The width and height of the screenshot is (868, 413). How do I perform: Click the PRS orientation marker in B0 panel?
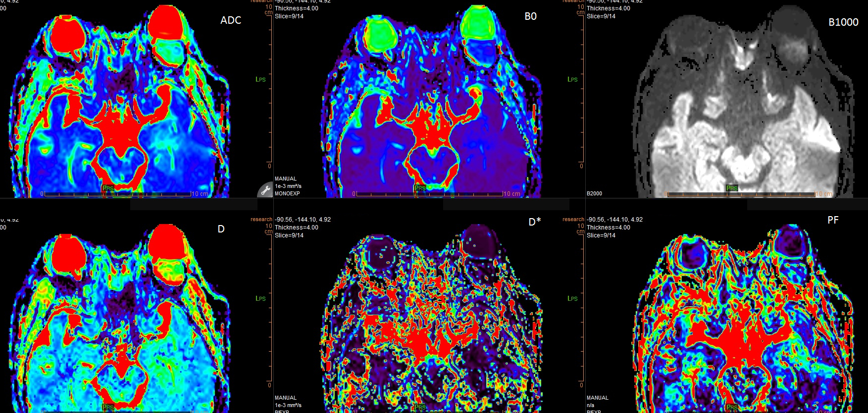[x=420, y=188]
